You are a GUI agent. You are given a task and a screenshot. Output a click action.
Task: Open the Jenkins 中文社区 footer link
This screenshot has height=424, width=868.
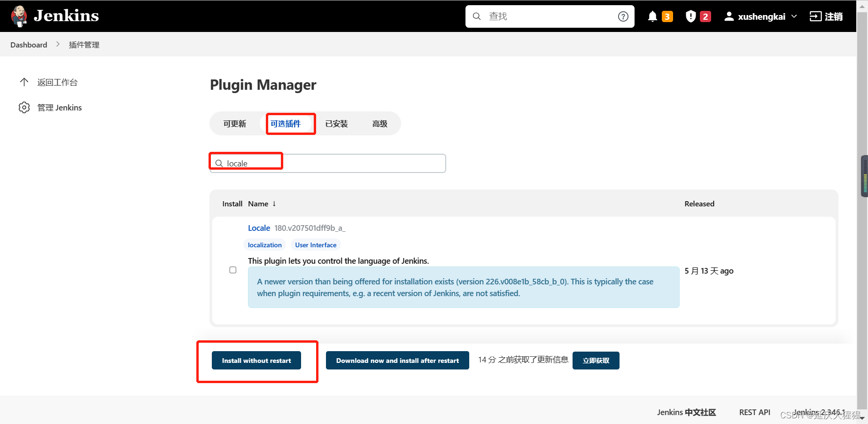tap(686, 412)
